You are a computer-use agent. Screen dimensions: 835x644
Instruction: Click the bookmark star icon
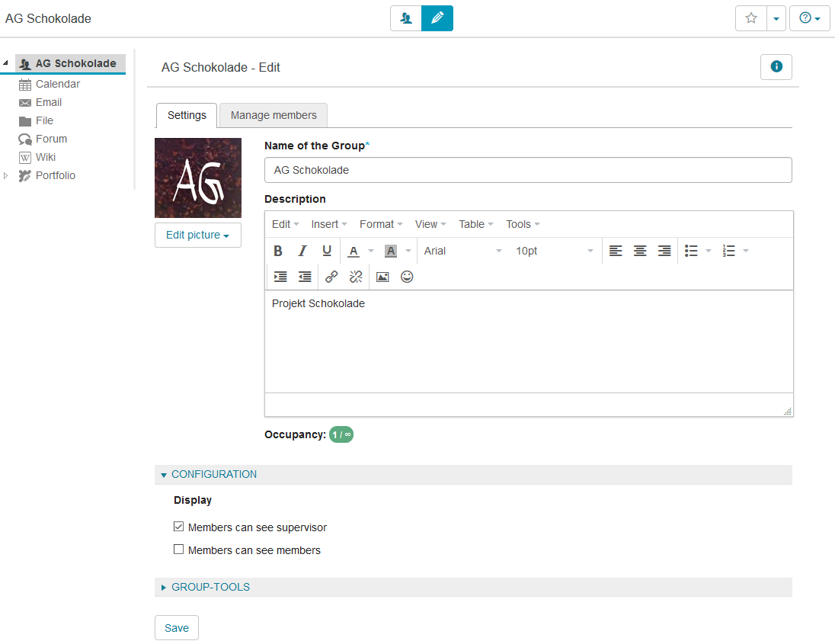pyautogui.click(x=751, y=18)
